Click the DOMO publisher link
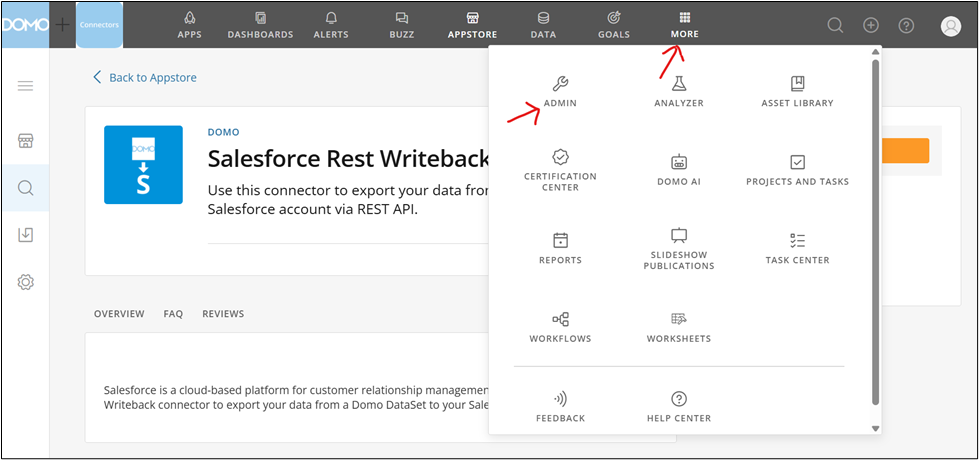 tap(223, 132)
